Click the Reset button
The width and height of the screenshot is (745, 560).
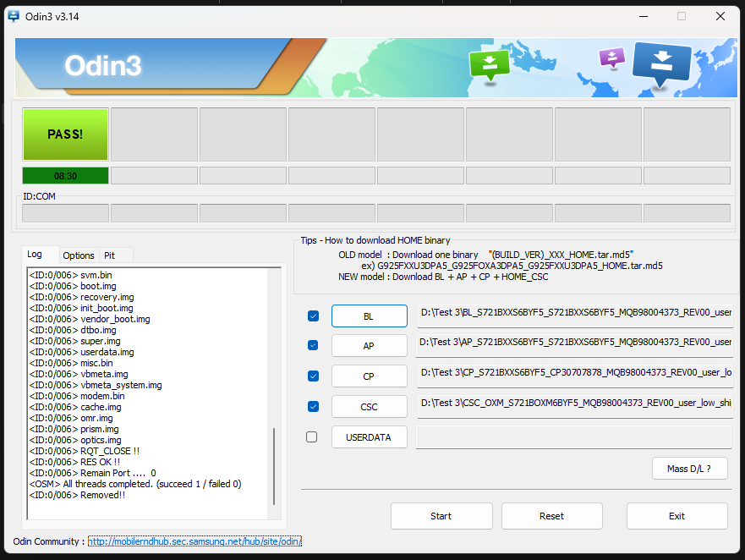551,516
